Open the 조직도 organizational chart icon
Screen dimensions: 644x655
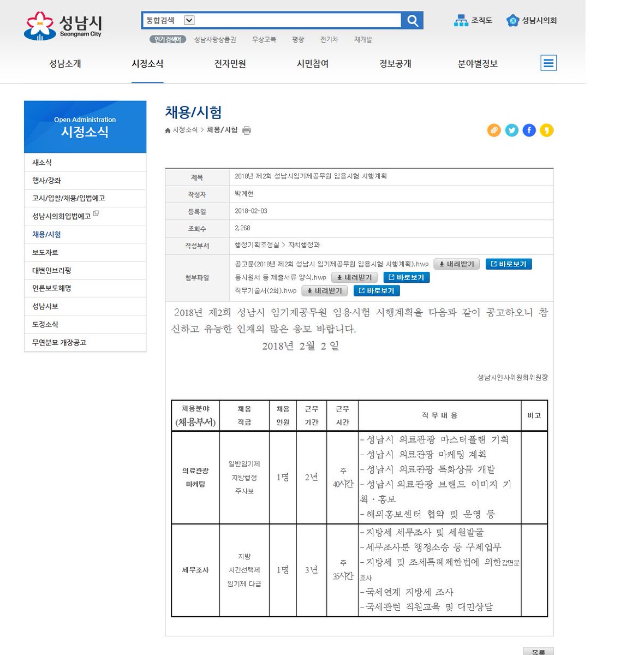(461, 20)
